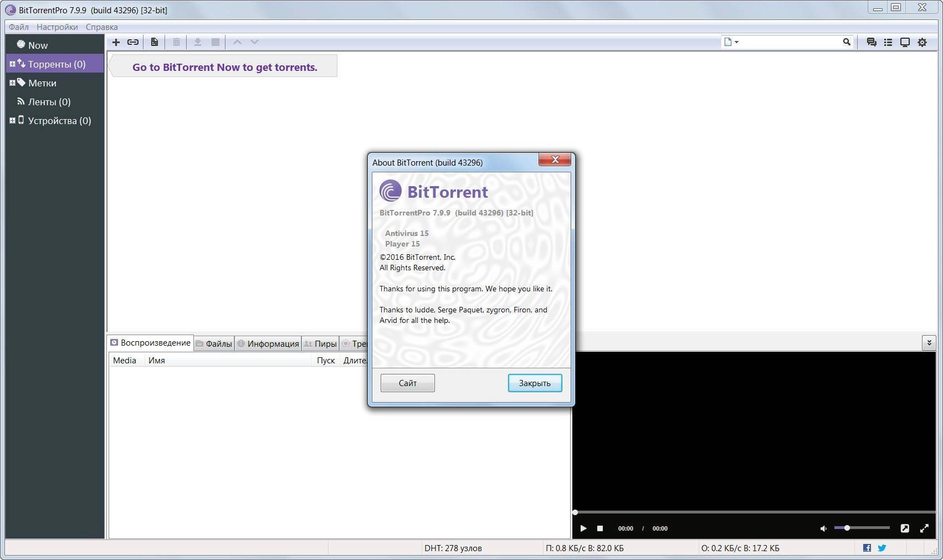
Task: Click upload speed О: 0.2 КБ/с status
Action: 740,548
